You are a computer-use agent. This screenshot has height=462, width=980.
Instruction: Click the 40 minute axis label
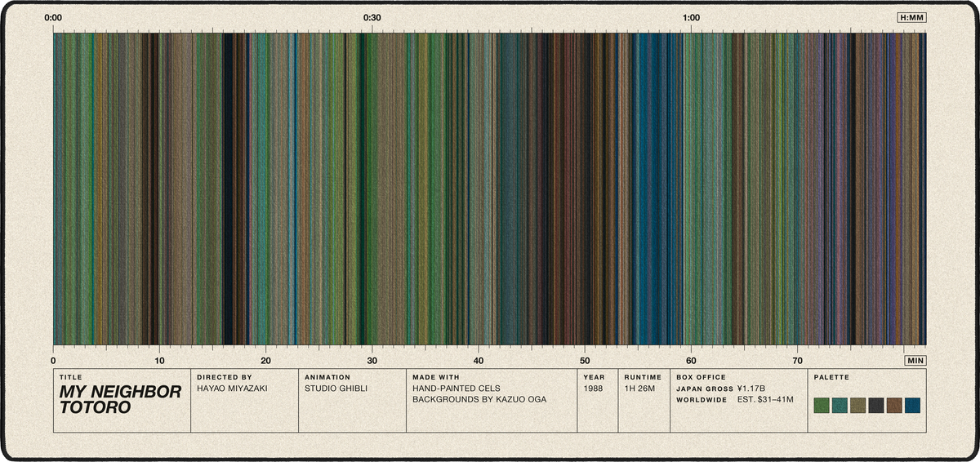pos(479,360)
